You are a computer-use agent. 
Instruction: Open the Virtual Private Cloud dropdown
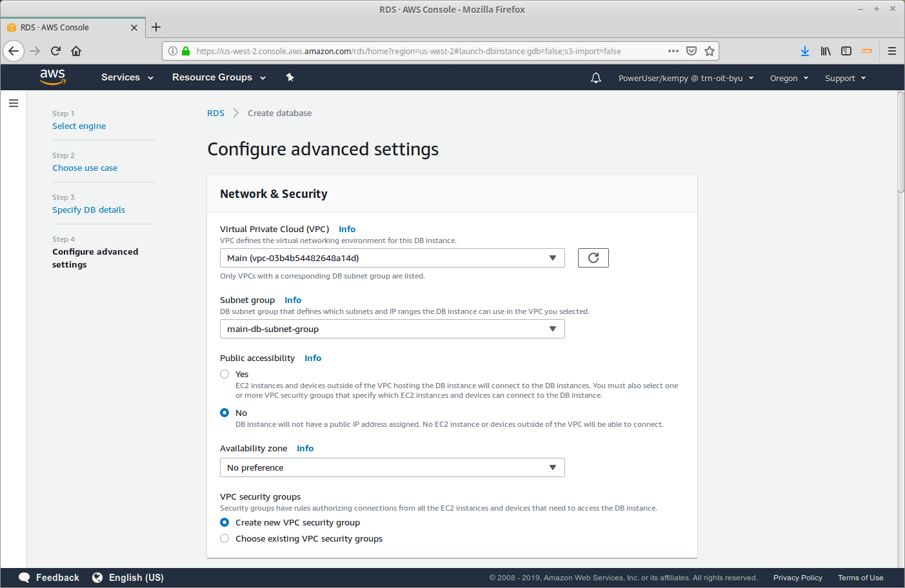tap(392, 258)
